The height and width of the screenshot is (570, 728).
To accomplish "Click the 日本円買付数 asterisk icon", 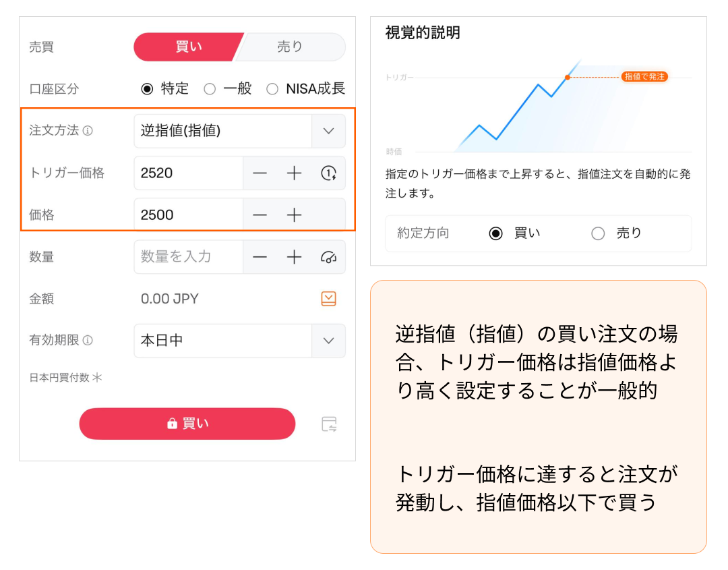I will click(x=96, y=377).
